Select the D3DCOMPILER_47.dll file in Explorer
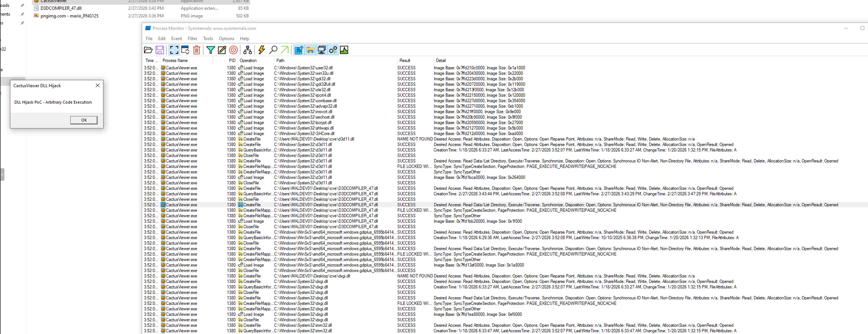868x334 pixels. [x=61, y=8]
